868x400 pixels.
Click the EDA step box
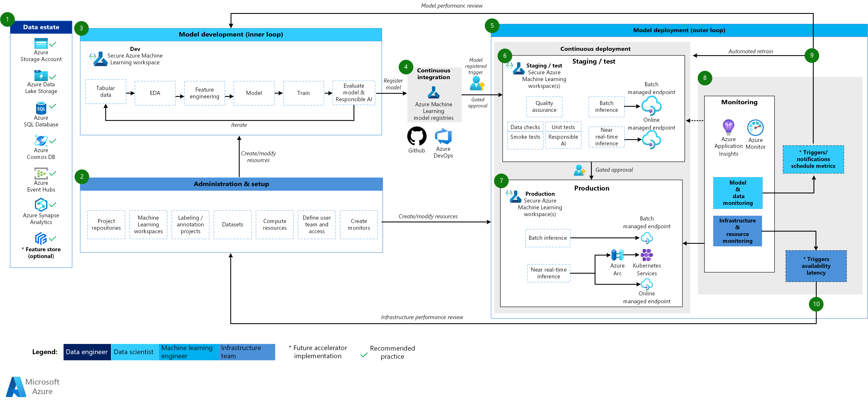click(155, 93)
